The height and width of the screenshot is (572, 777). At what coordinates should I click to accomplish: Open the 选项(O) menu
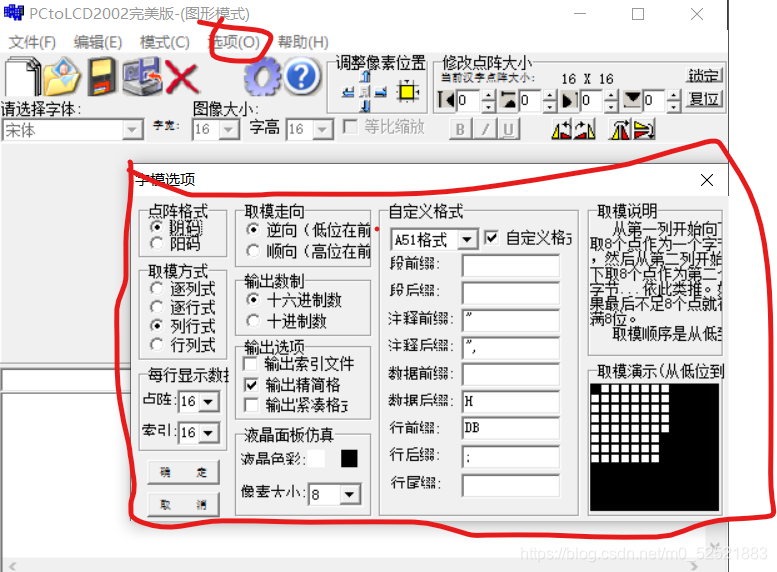point(234,42)
